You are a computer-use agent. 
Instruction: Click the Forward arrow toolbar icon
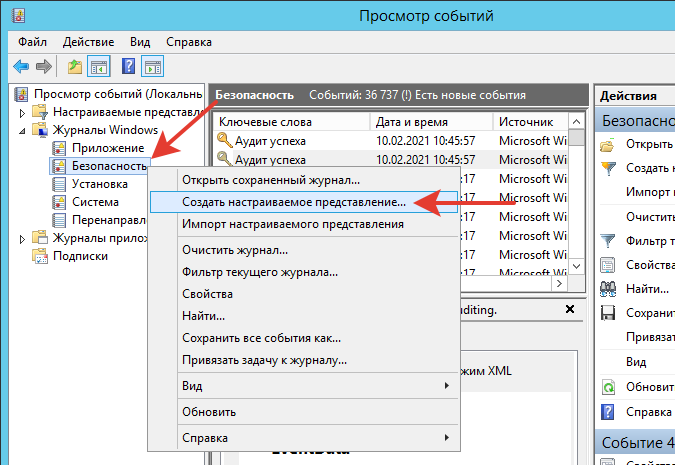43,66
